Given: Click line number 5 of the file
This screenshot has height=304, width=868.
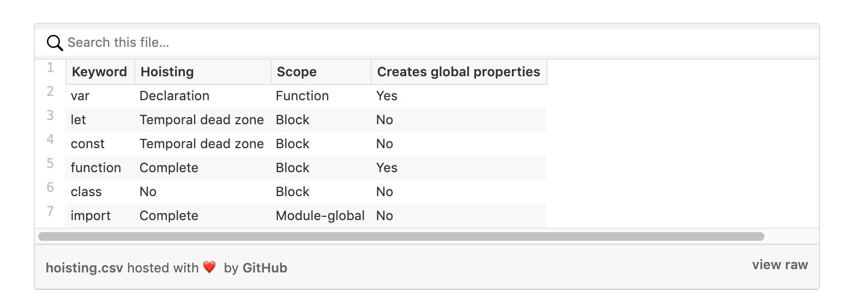Looking at the screenshot, I should [x=50, y=163].
